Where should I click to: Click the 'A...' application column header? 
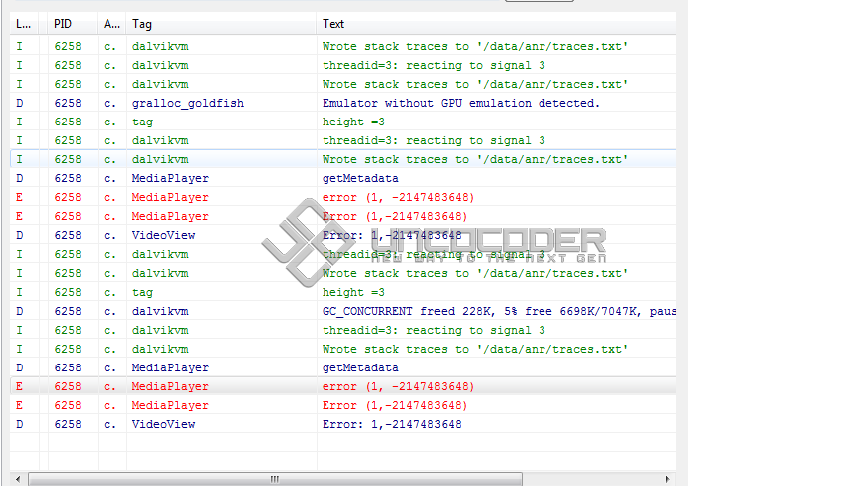(111, 24)
